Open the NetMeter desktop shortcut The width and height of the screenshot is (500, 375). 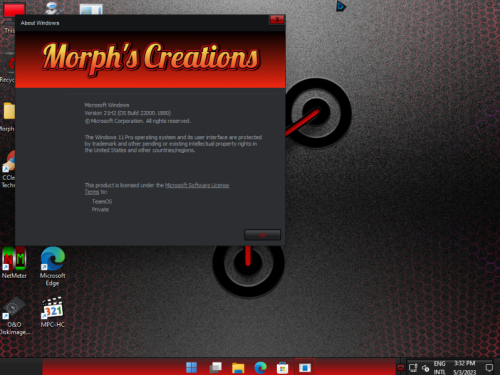(x=14, y=263)
